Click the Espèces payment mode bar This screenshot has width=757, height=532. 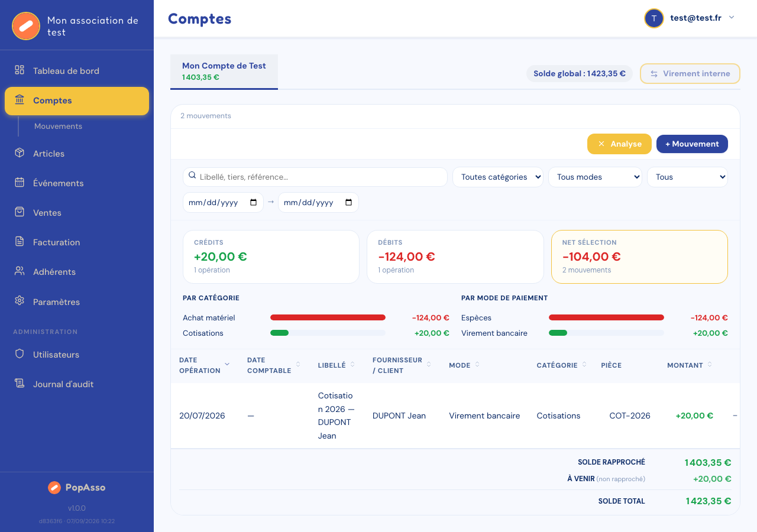606,317
